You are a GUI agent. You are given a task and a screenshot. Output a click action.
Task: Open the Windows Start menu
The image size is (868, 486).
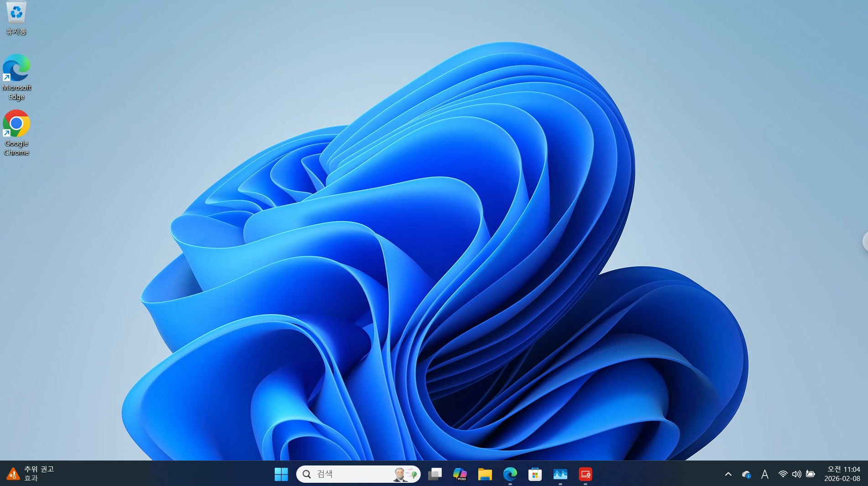tap(281, 474)
